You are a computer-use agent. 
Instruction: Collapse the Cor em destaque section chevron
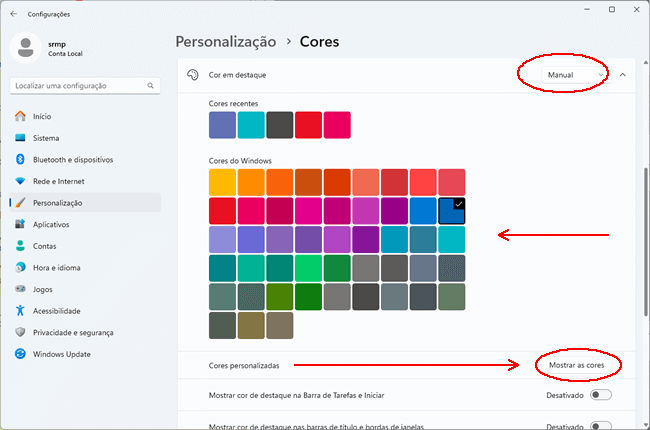pos(623,75)
